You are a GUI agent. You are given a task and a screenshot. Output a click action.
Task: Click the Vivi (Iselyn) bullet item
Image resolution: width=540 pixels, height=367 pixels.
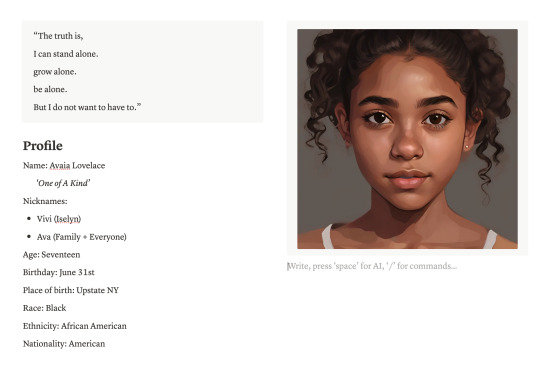click(59, 219)
